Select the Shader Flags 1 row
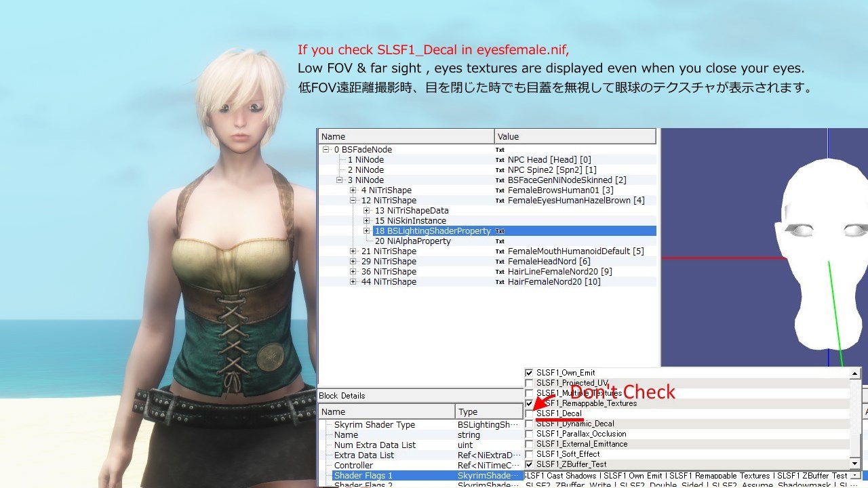Image resolution: width=868 pixels, height=488 pixels. coord(420,476)
